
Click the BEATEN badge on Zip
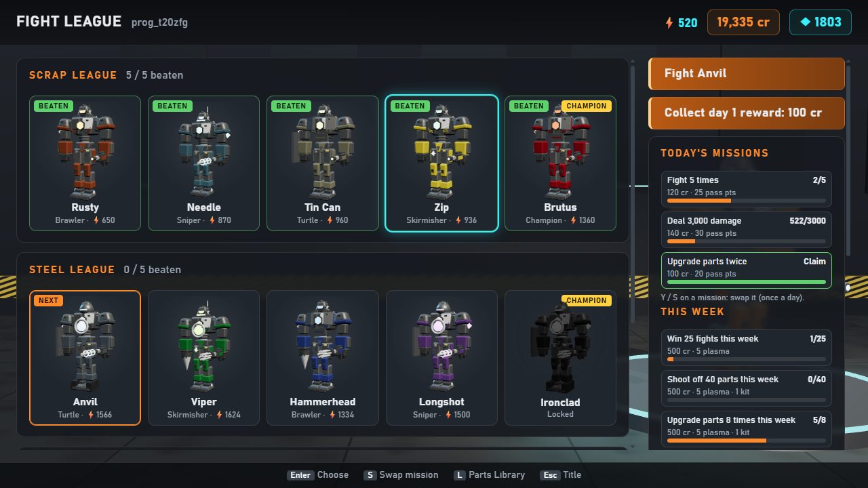click(410, 106)
